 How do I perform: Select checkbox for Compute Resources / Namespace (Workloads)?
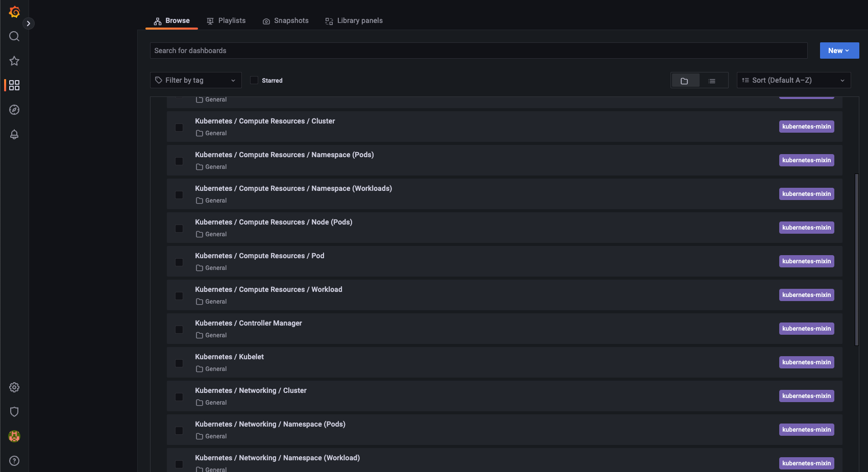point(179,195)
